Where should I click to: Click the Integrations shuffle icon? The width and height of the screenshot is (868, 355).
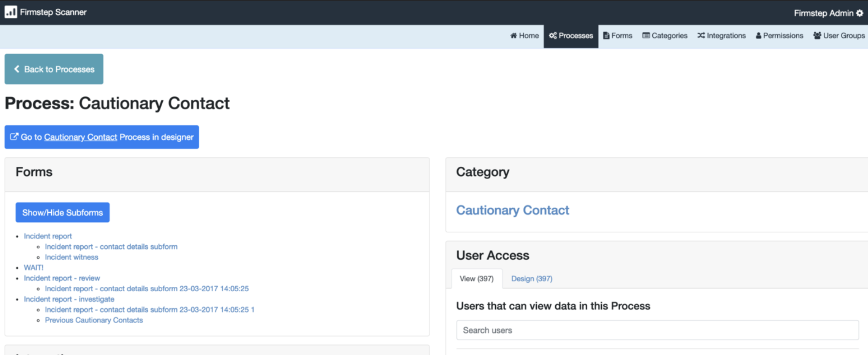coord(701,36)
